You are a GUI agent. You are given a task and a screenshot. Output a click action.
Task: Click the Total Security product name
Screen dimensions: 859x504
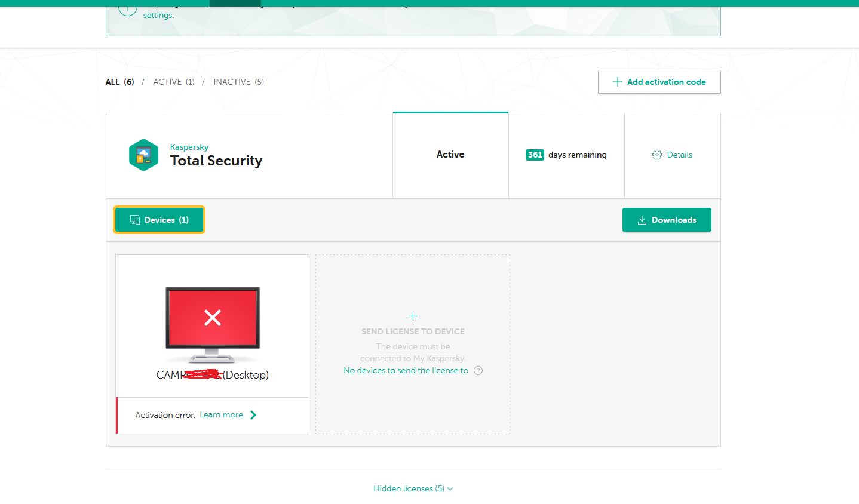[x=216, y=161]
